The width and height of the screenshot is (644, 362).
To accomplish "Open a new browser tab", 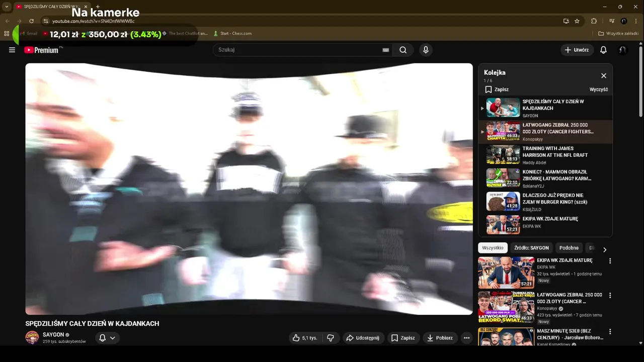I will 98,7.
